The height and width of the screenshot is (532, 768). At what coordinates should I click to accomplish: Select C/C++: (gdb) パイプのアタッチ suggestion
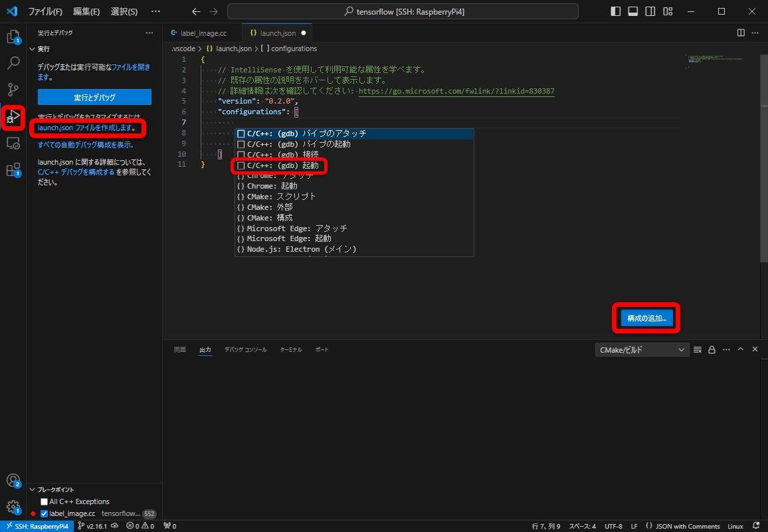click(x=354, y=133)
